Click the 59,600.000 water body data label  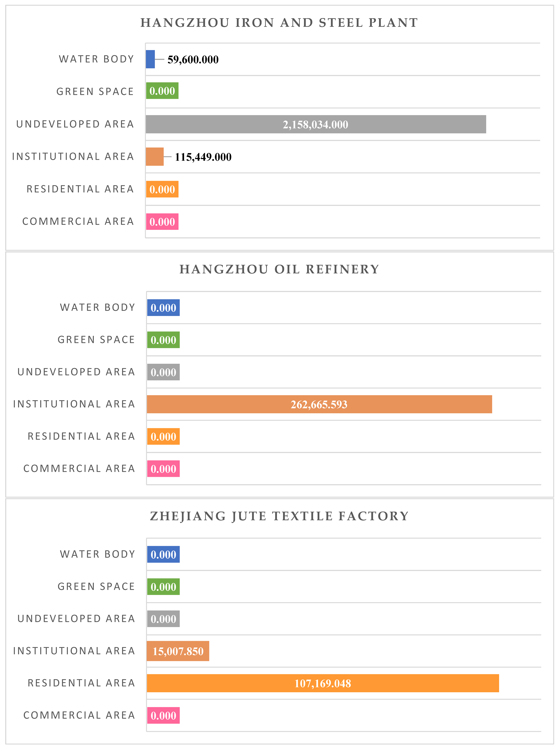(x=193, y=60)
